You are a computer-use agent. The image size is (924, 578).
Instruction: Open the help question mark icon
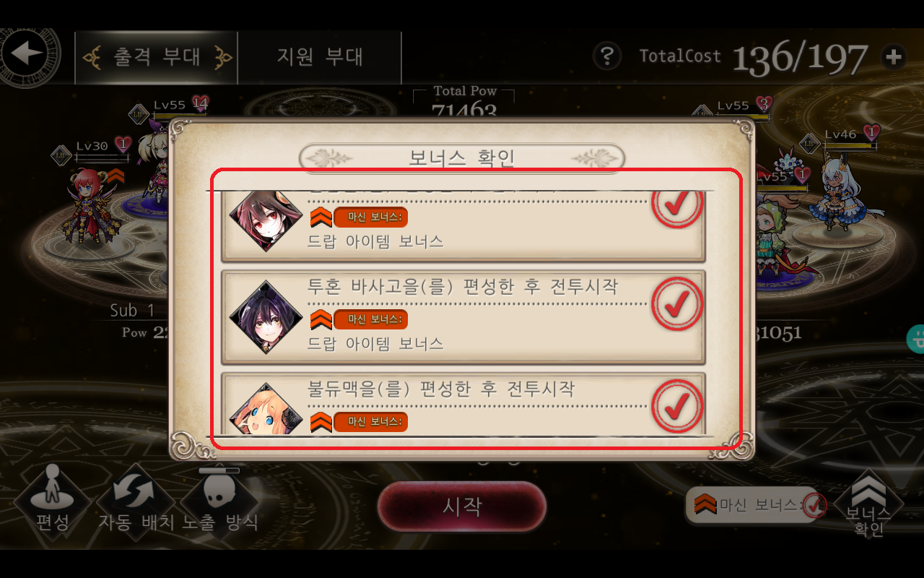[608, 56]
